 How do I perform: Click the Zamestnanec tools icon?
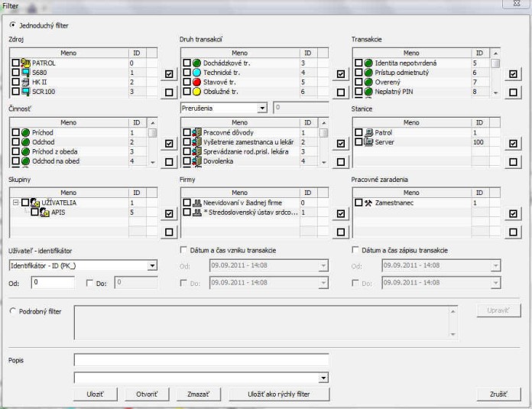pos(368,203)
